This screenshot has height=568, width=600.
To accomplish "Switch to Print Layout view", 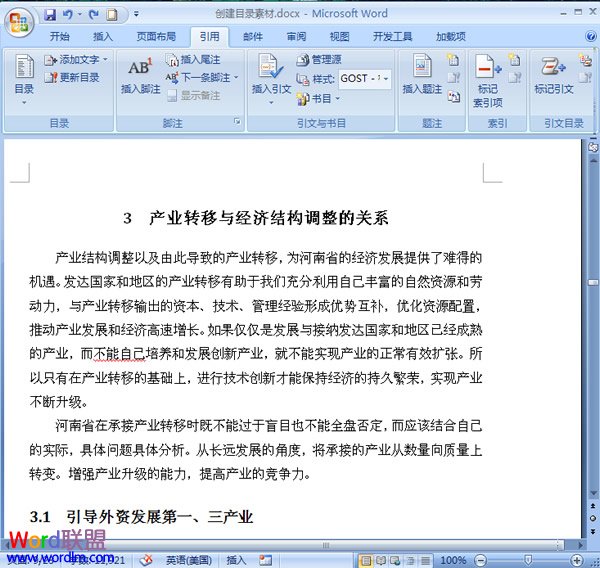I will [366, 561].
